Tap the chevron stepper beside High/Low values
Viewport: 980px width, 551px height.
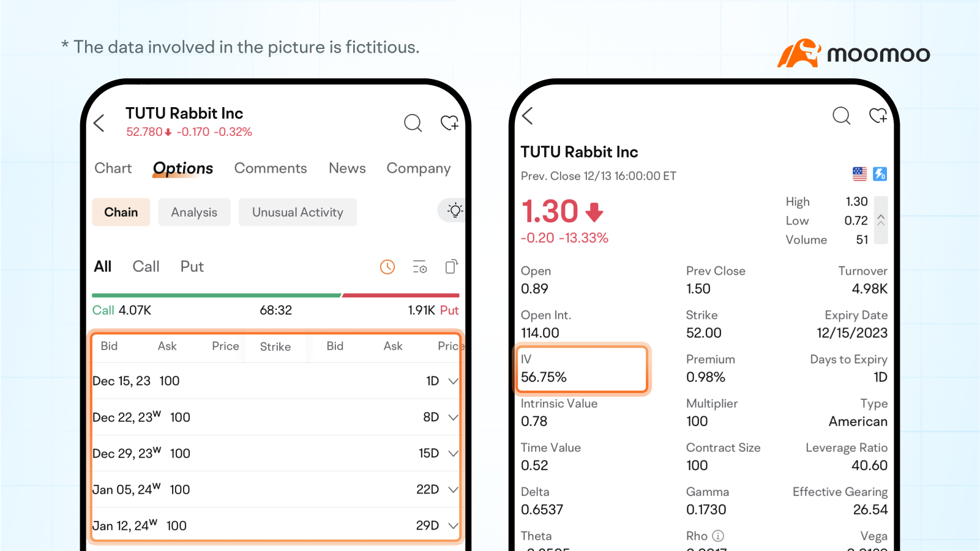point(881,220)
